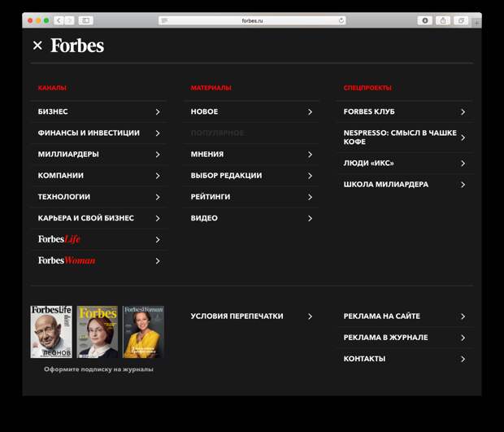The width and height of the screenshot is (504, 432).
Task: Open the Мнения section
Action: tap(251, 154)
